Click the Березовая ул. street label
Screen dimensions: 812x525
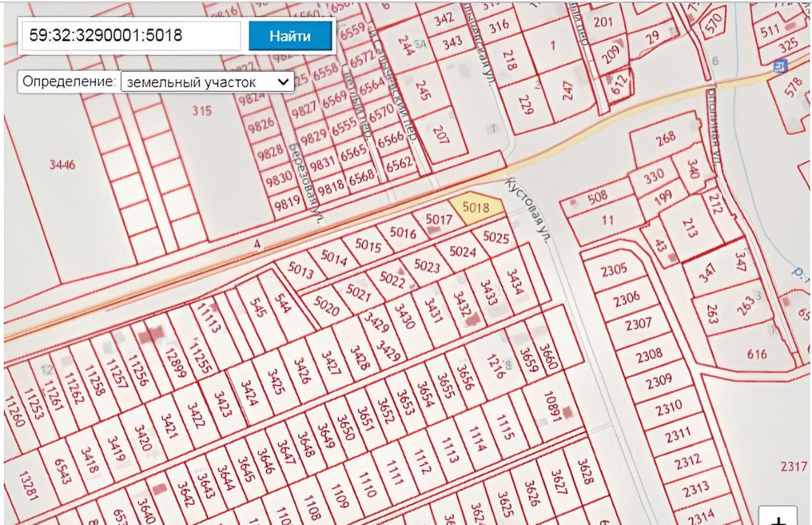tap(306, 183)
